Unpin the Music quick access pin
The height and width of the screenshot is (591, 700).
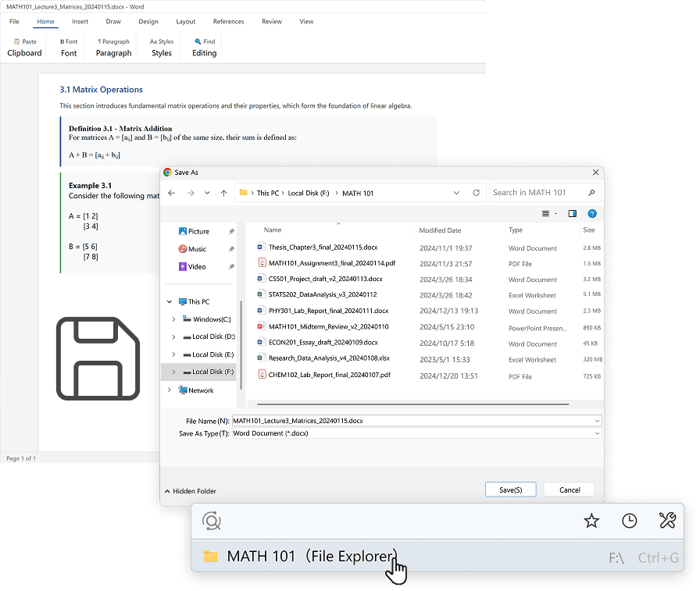click(231, 249)
